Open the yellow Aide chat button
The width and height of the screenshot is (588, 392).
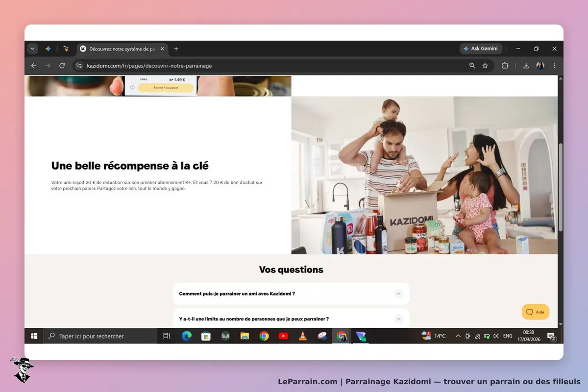click(535, 312)
